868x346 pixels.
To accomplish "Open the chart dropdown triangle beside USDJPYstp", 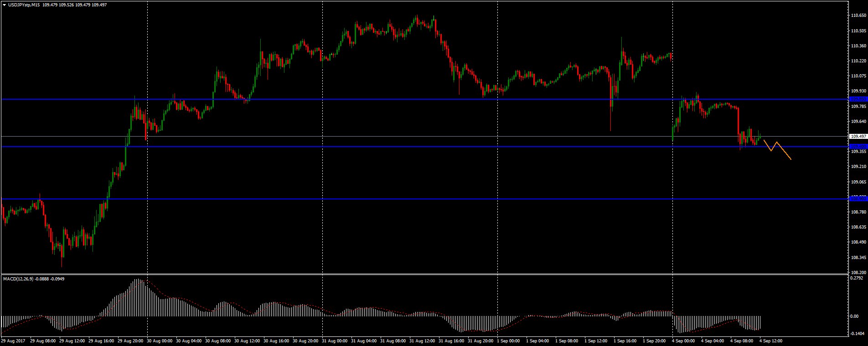I will click(4, 5).
